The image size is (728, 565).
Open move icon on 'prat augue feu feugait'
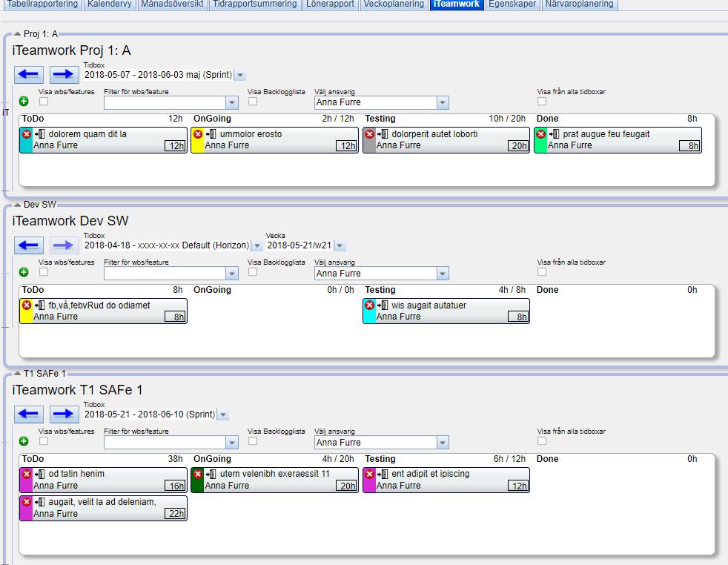(554, 134)
